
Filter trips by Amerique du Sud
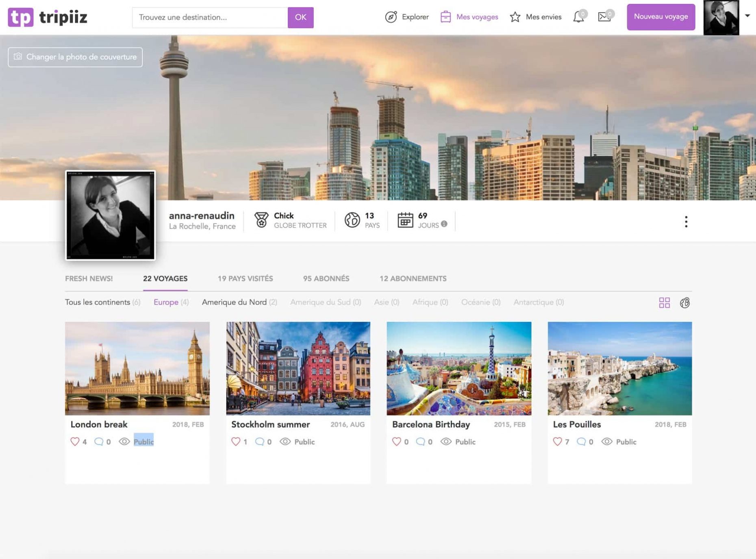point(326,302)
